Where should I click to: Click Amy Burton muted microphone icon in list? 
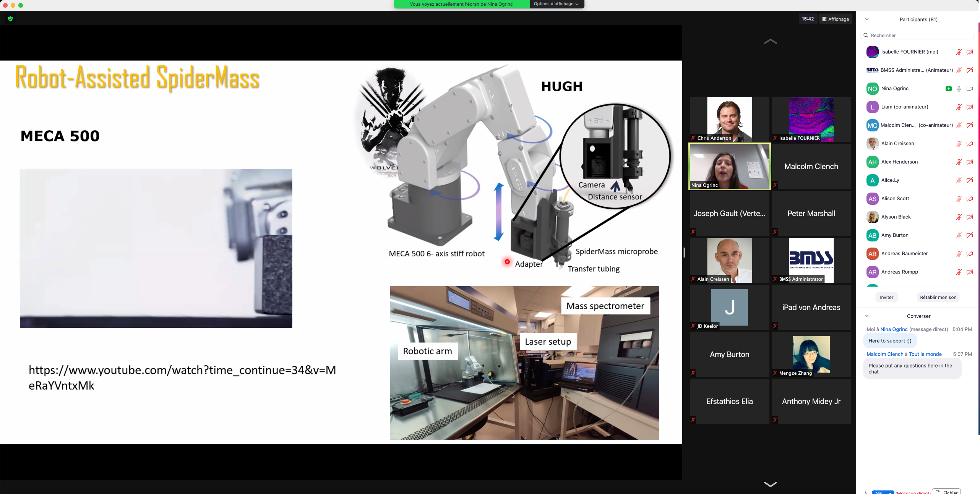click(959, 235)
